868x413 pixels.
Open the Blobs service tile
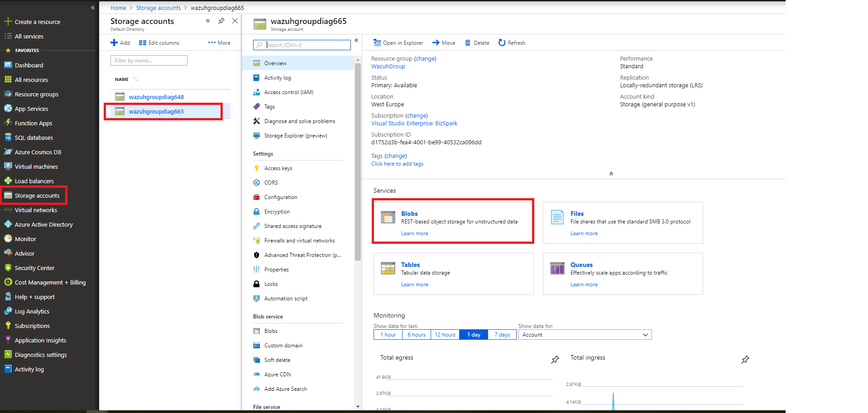[x=453, y=222]
